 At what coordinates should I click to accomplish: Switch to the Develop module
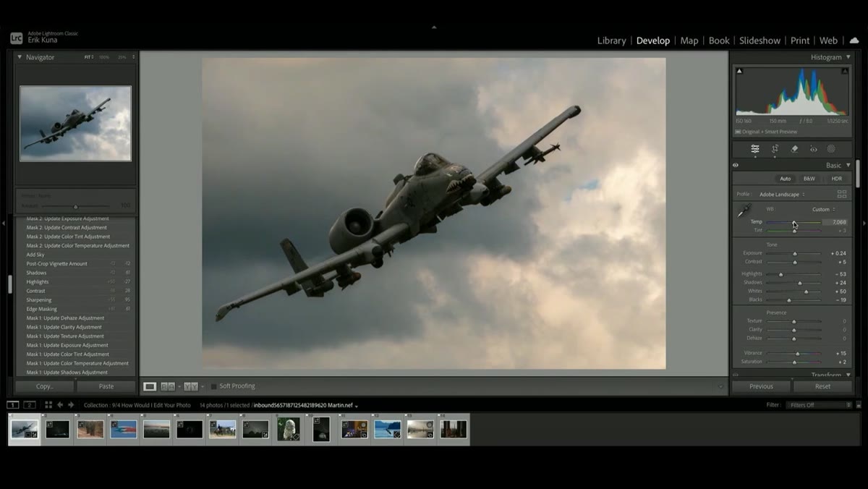pyautogui.click(x=653, y=41)
